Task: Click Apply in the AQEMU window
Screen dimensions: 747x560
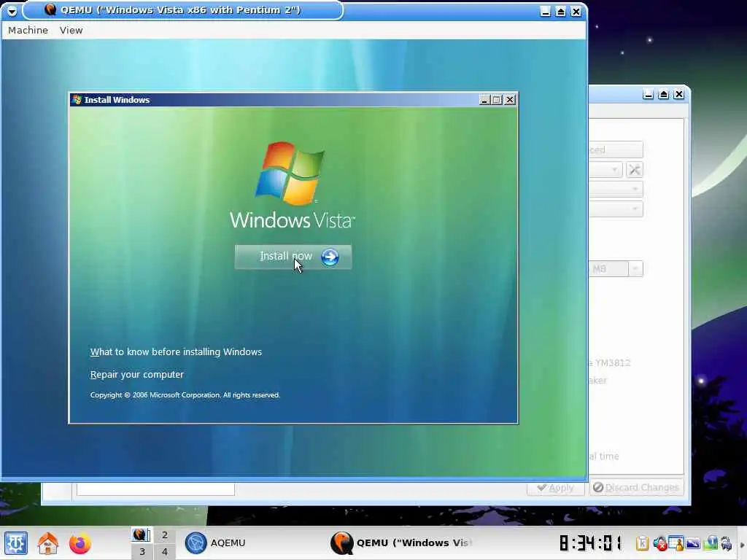Action: pyautogui.click(x=555, y=488)
